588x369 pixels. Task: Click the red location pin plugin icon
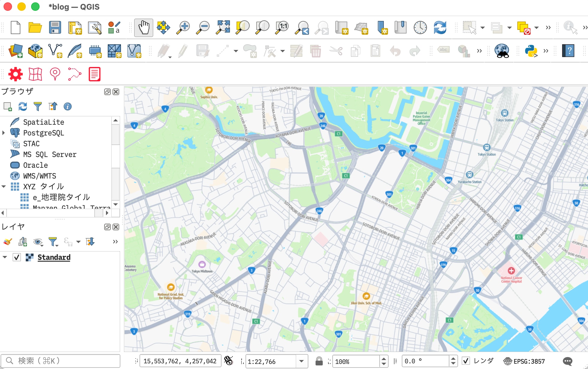point(55,74)
